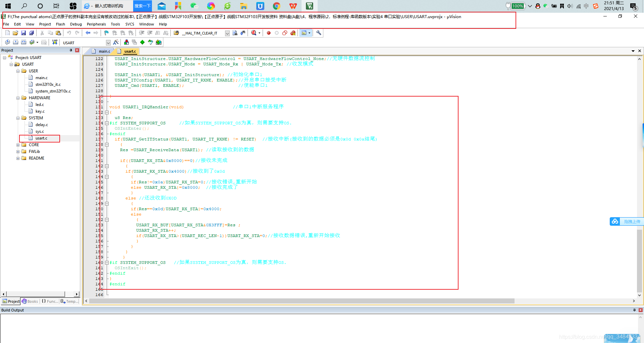Open Chrome from the Windows taskbar
This screenshot has width=644, height=343.
pos(276,6)
